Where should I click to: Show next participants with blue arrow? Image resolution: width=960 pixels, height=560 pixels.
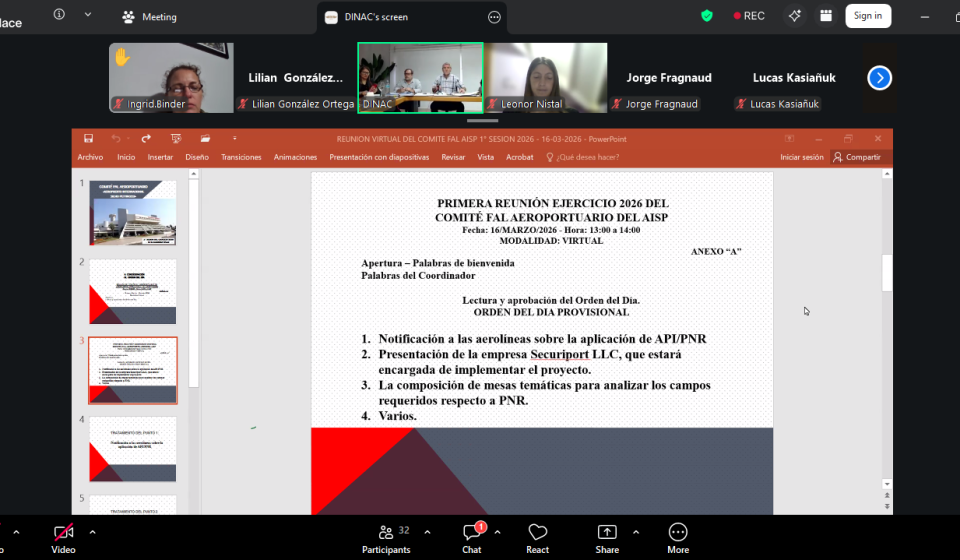tap(879, 78)
